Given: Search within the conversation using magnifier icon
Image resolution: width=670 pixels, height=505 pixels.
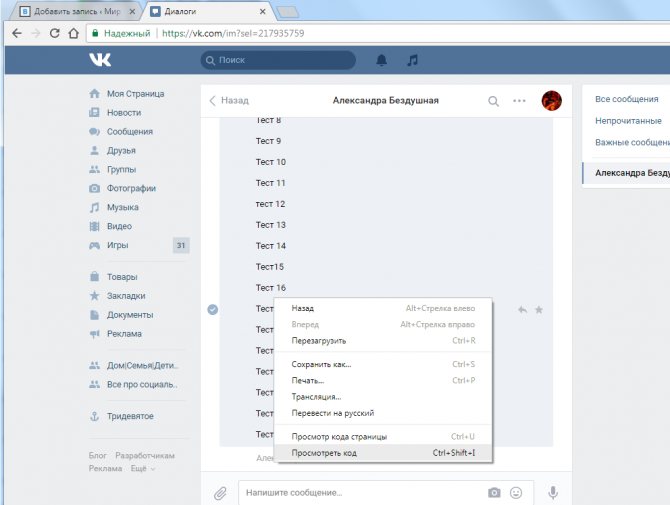Looking at the screenshot, I should 493,101.
